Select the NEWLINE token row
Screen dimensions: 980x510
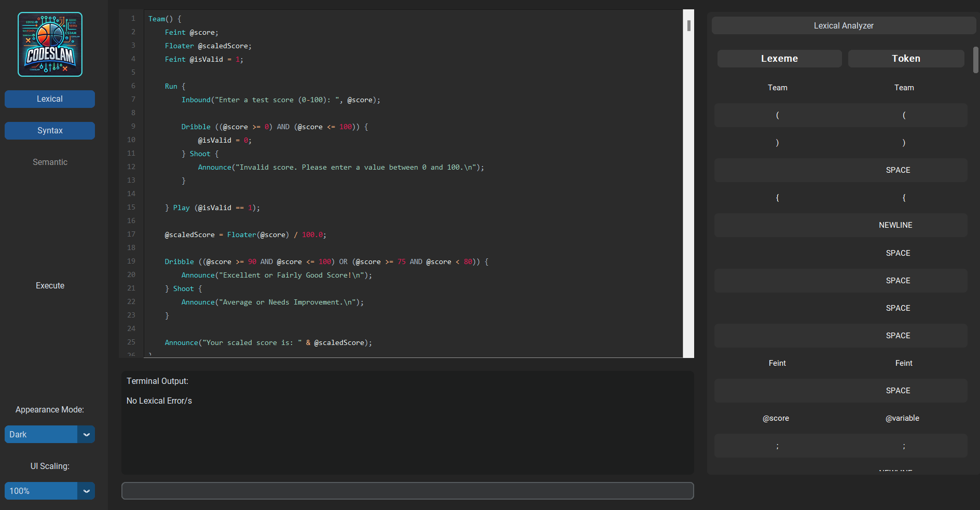coord(841,225)
